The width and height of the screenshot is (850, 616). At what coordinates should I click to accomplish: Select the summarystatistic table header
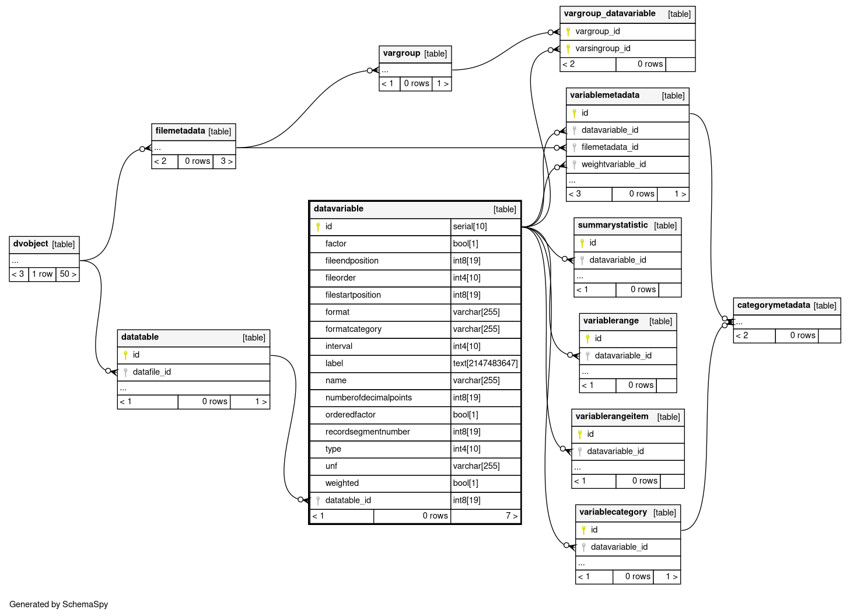point(613,225)
